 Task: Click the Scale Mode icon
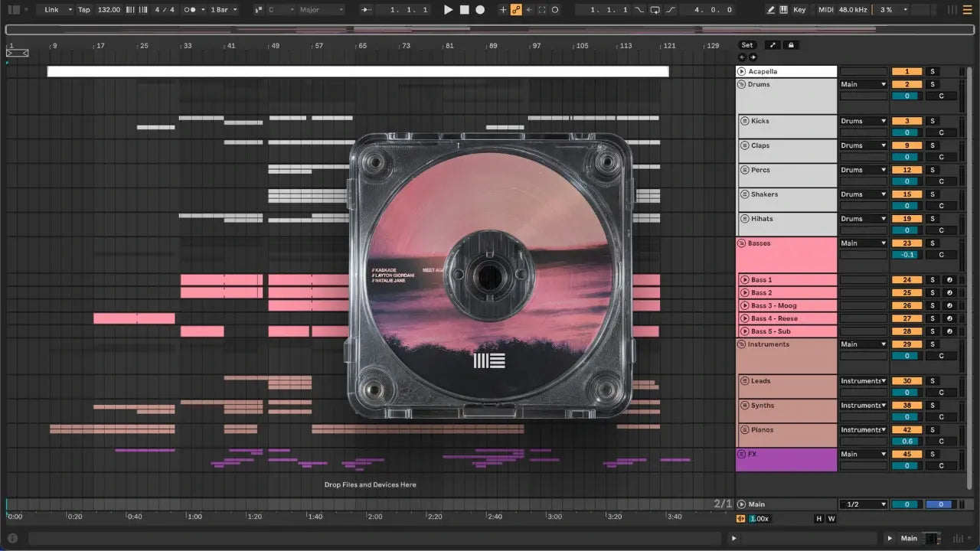coord(257,10)
